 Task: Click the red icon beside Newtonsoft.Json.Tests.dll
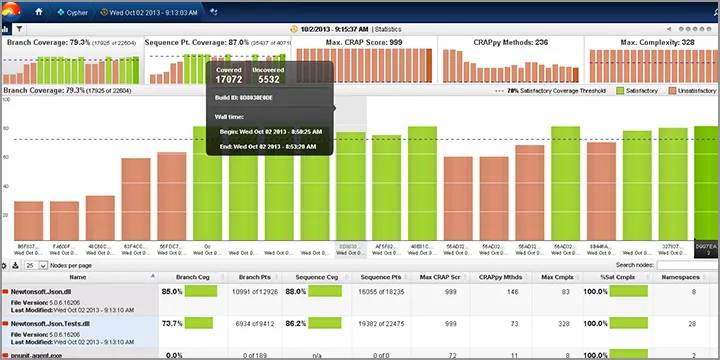pos(6,324)
